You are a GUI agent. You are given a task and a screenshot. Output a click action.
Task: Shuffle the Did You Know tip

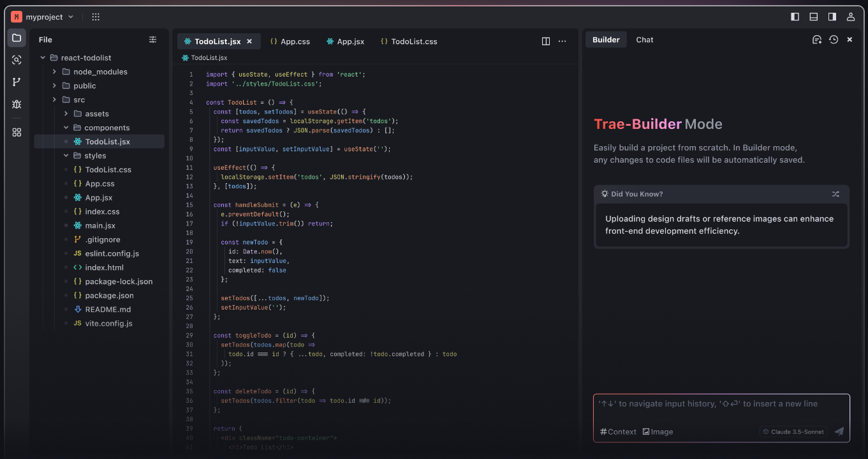pyautogui.click(x=835, y=194)
